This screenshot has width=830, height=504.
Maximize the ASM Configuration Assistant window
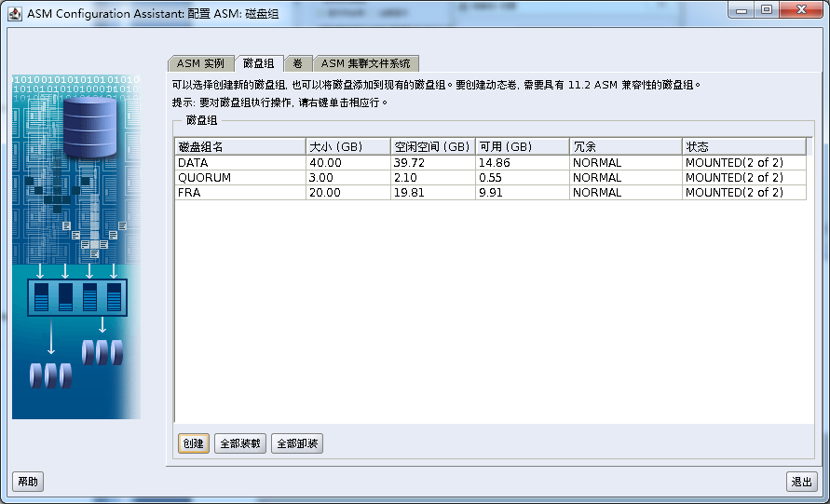tap(767, 10)
